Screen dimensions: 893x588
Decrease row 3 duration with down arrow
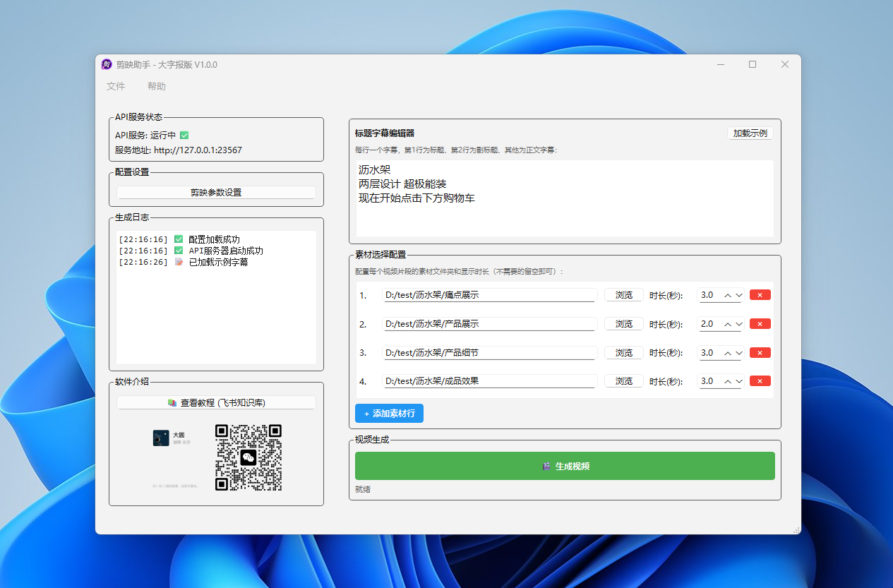tap(738, 353)
